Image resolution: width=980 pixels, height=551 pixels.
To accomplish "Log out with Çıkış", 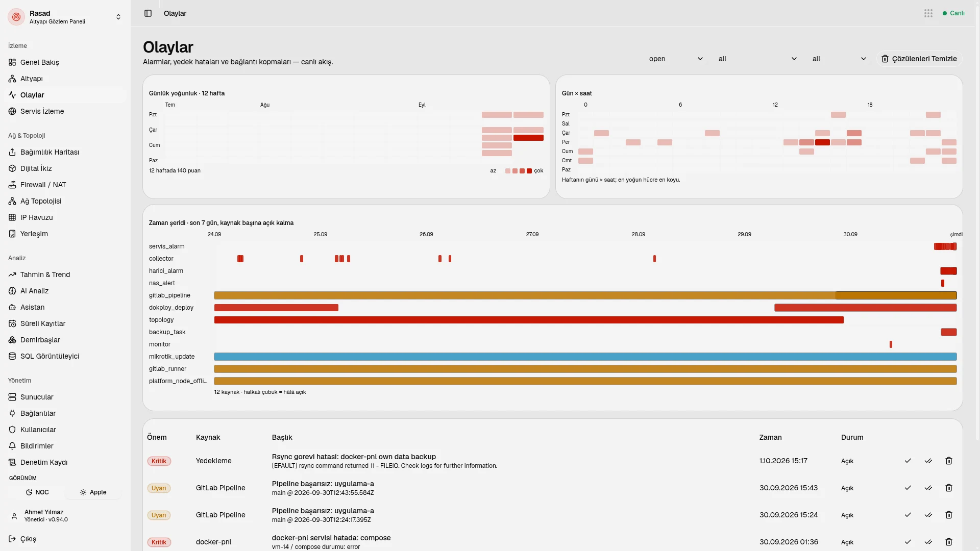I will click(x=65, y=539).
